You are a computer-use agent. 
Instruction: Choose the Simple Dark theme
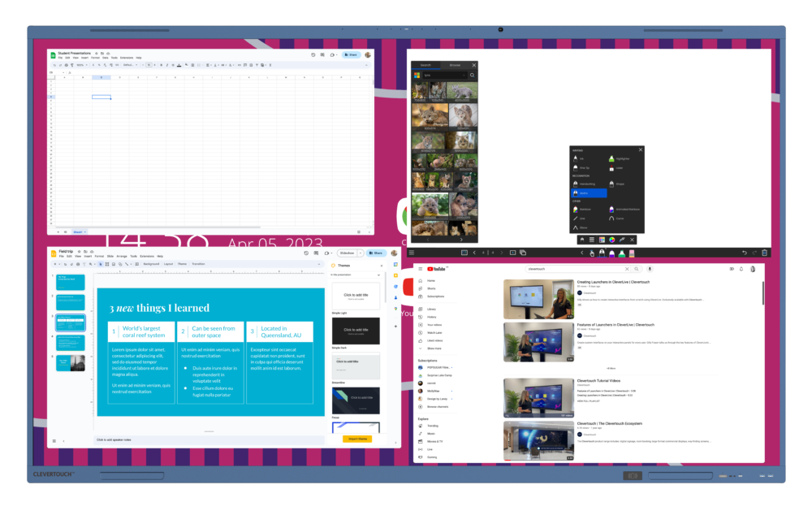pyautogui.click(x=356, y=331)
